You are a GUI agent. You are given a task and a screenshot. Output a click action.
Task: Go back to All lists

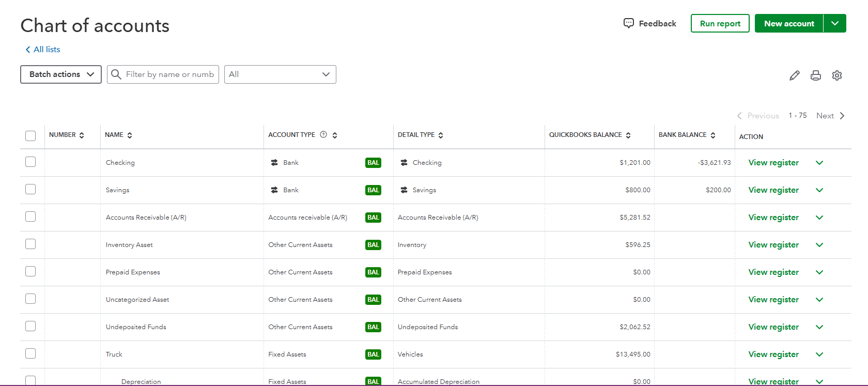[x=43, y=50]
